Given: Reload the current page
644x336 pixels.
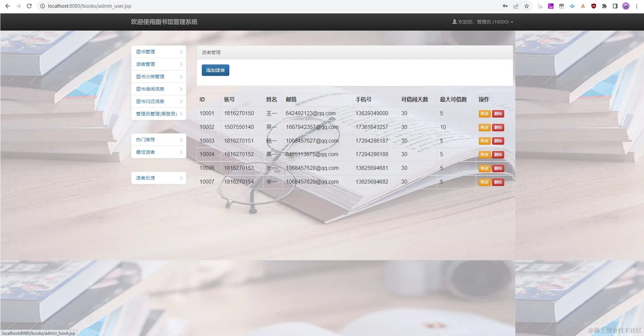Looking at the screenshot, I should coord(29,6).
